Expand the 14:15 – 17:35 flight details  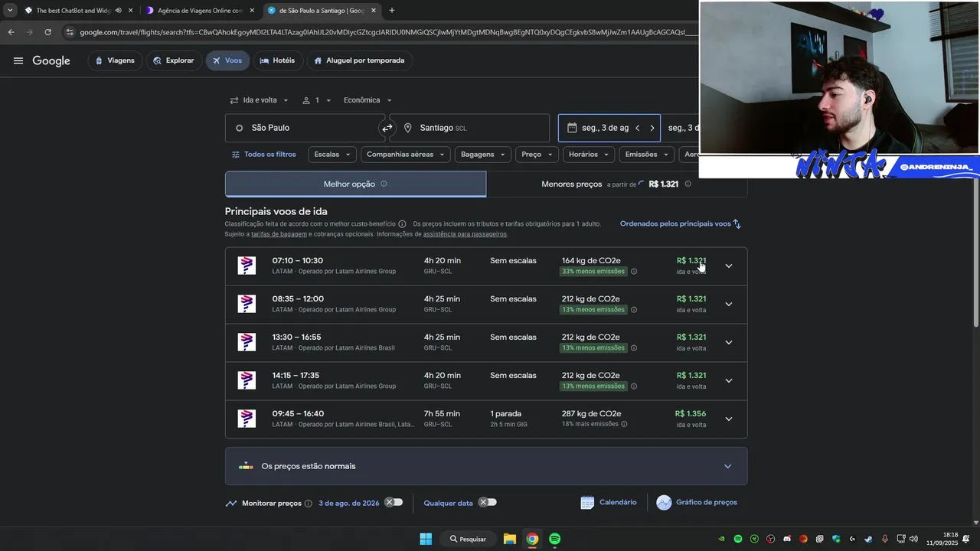[x=728, y=380]
